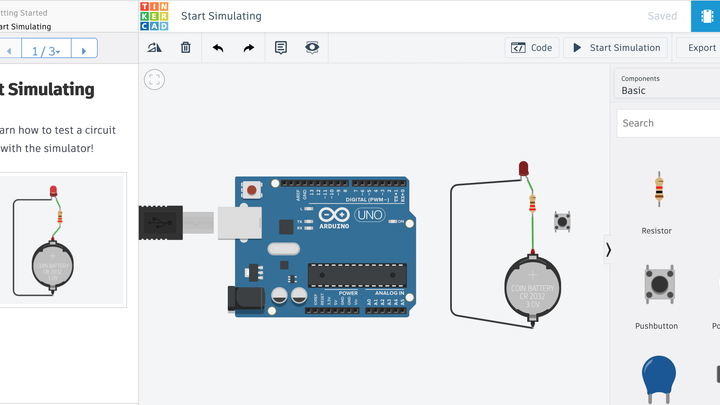Select the Arduino Uno board on canvas

coord(325,247)
